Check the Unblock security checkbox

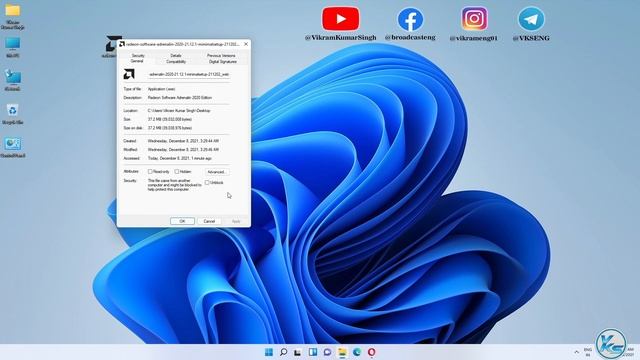[x=207, y=182]
